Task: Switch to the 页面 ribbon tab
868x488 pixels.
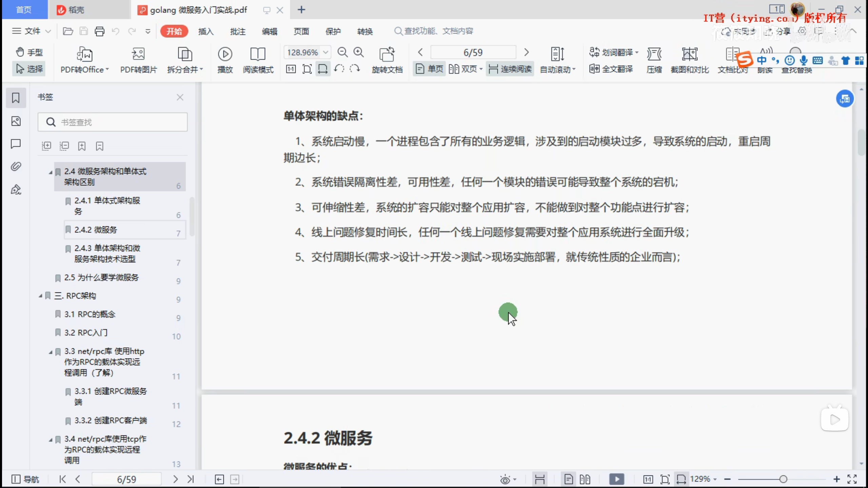Action: coord(301,31)
